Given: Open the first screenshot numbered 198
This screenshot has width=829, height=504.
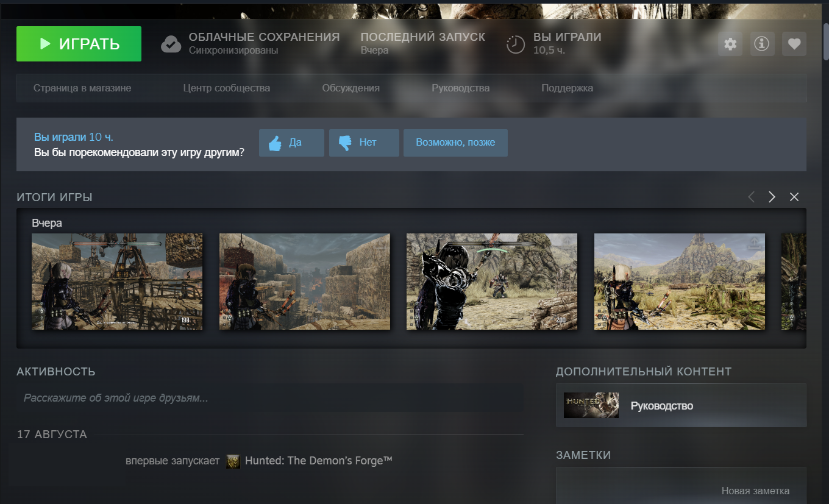Looking at the screenshot, I should click(x=117, y=282).
